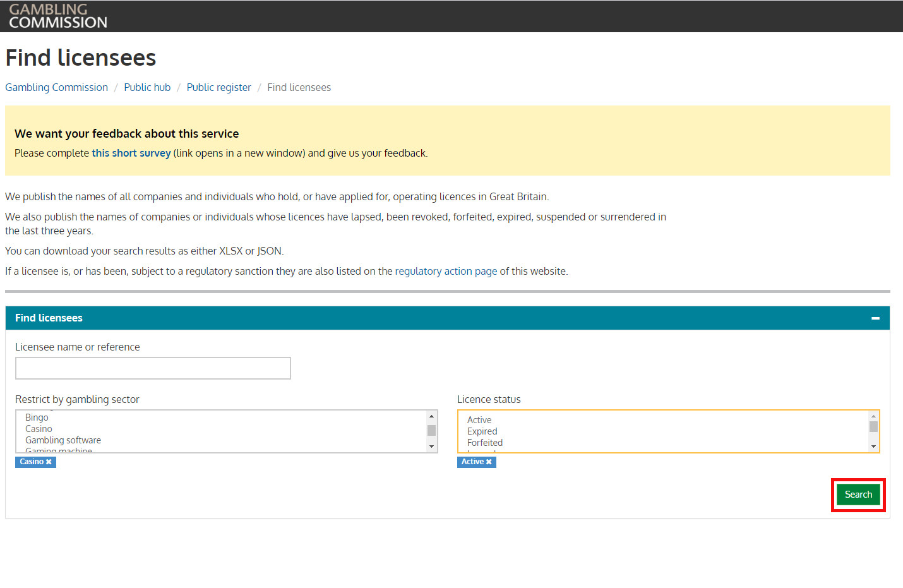Select Bingo in the gambling sector list
This screenshot has height=588, width=903.
tap(37, 417)
